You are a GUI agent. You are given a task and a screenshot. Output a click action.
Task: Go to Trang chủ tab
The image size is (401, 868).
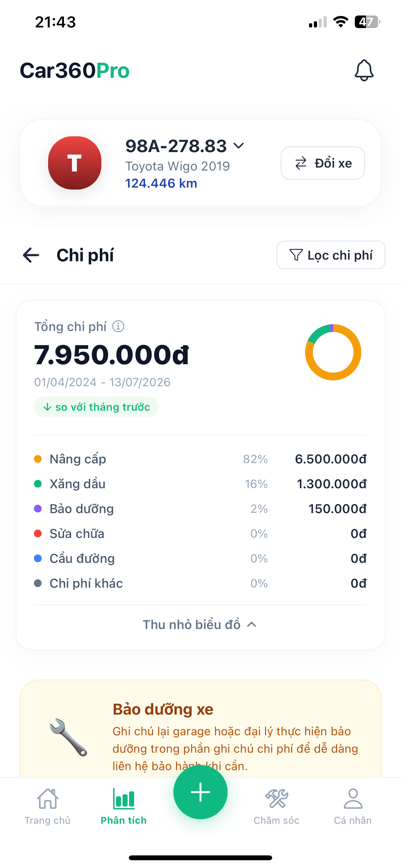47,806
